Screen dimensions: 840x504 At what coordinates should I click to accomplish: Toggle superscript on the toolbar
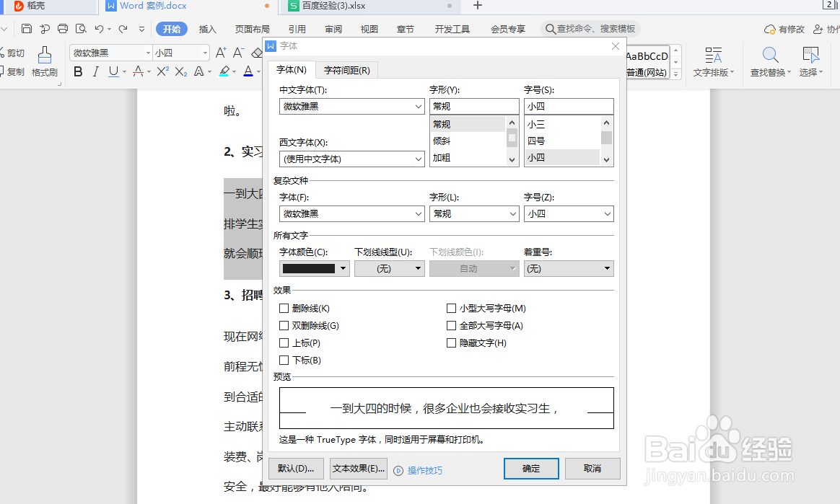(x=162, y=71)
